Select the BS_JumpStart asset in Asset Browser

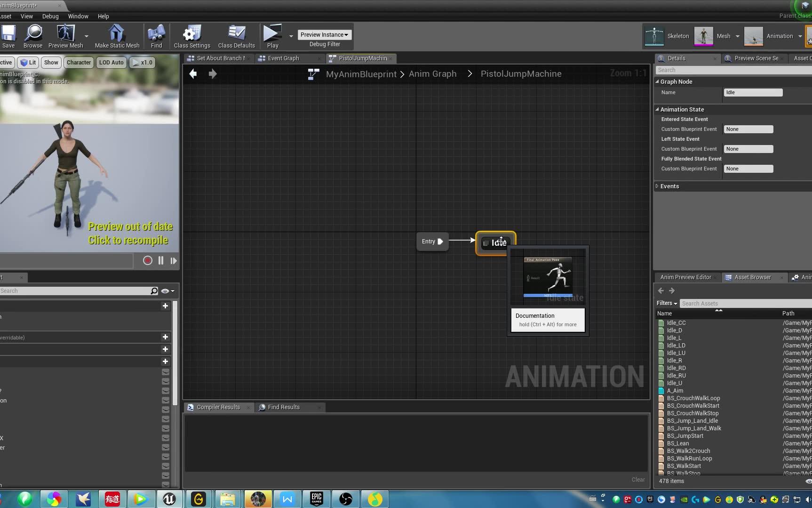pyautogui.click(x=685, y=435)
